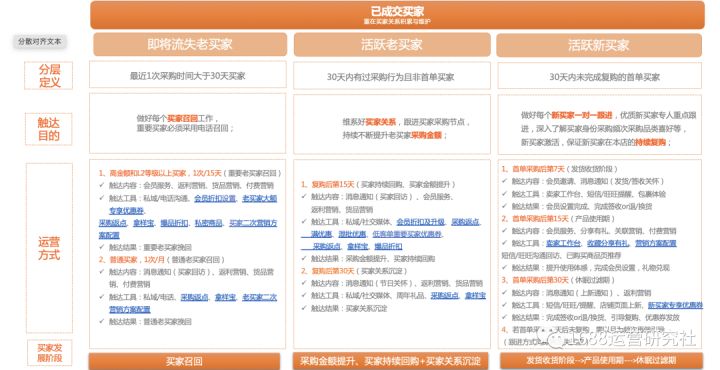Click the line 触达结果:重要老买家挽回
This screenshot has height=370, width=720.
tap(150, 247)
